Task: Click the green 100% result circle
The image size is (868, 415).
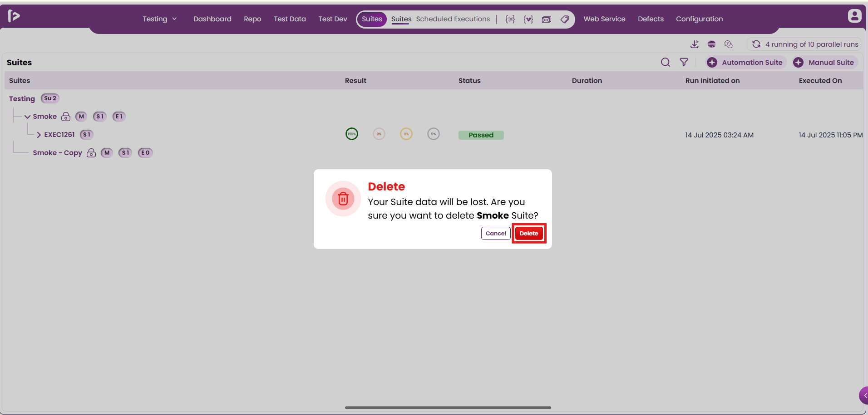Action: pos(352,134)
